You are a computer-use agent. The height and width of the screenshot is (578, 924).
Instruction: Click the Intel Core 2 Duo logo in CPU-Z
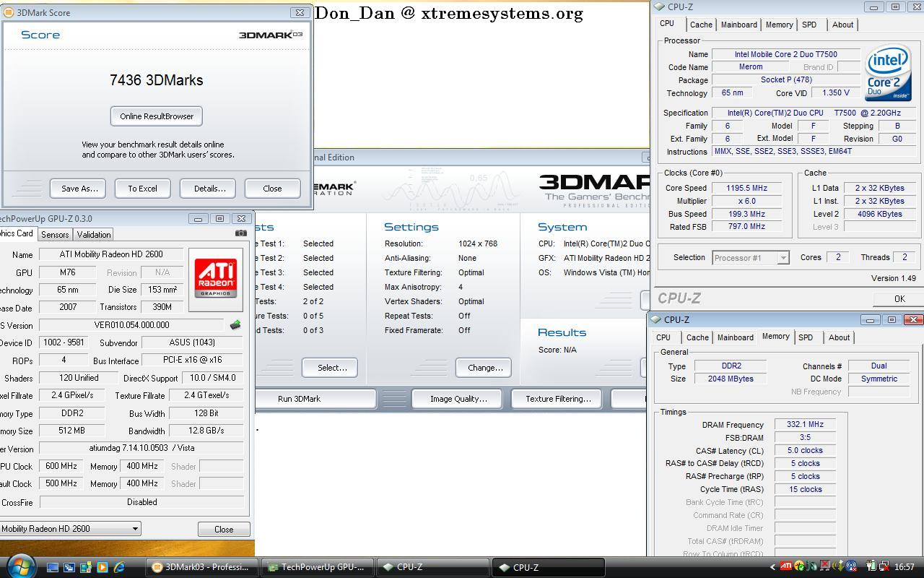888,74
